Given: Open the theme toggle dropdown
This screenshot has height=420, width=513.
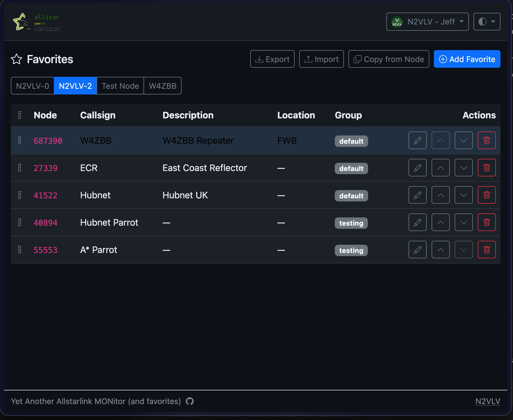Looking at the screenshot, I should (x=487, y=22).
